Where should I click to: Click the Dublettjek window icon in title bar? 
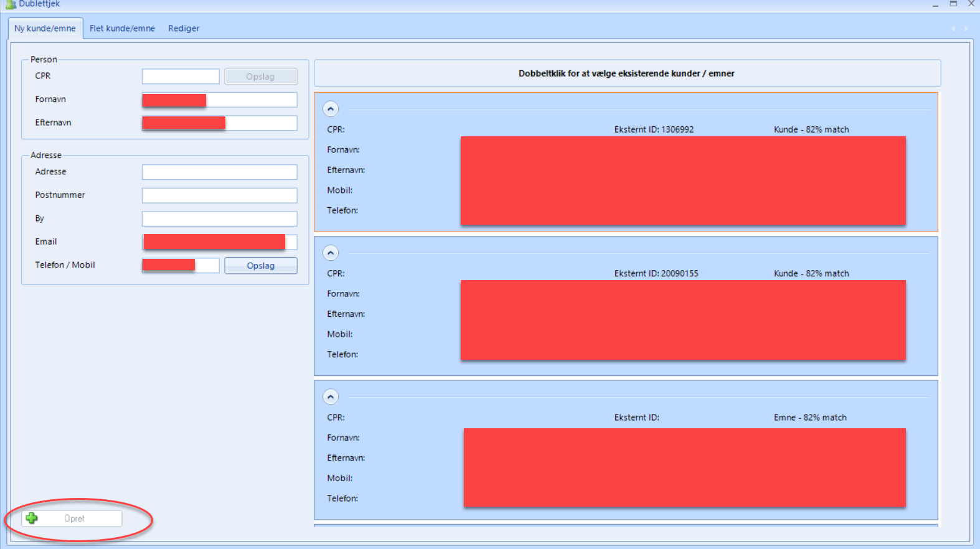pos(10,4)
